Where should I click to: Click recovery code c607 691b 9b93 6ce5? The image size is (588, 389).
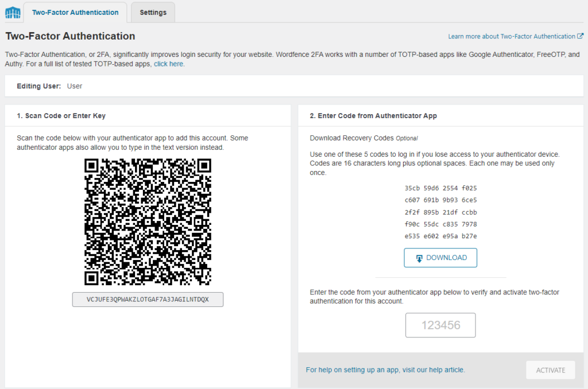(x=440, y=200)
